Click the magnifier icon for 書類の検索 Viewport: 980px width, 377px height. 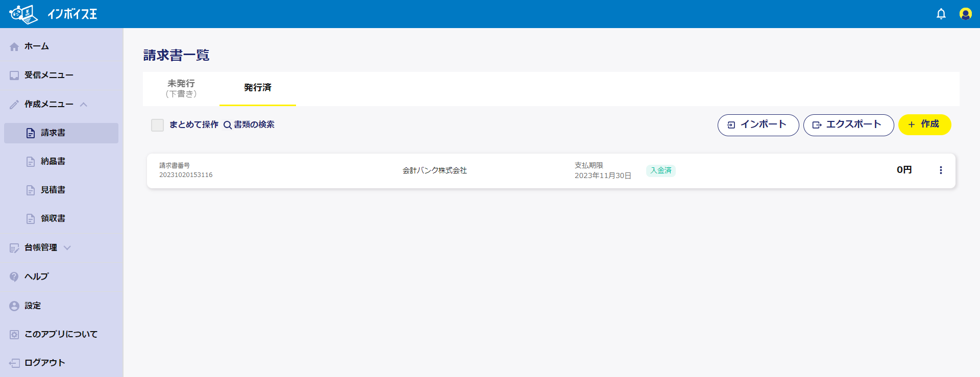click(x=228, y=125)
